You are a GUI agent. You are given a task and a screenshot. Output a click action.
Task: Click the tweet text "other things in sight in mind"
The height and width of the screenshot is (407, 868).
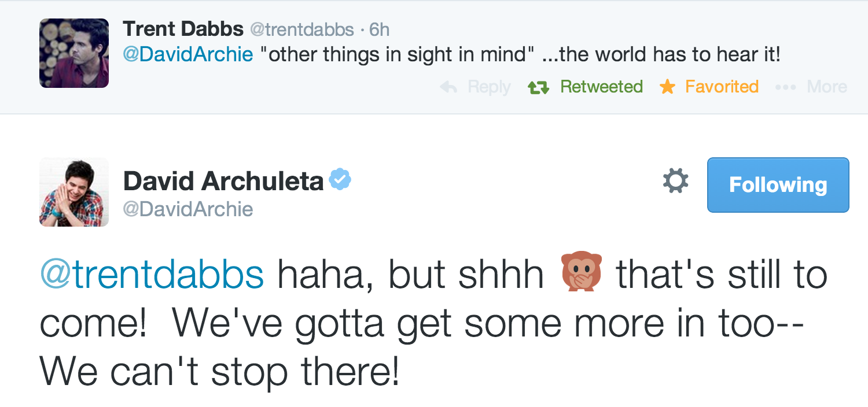396,54
